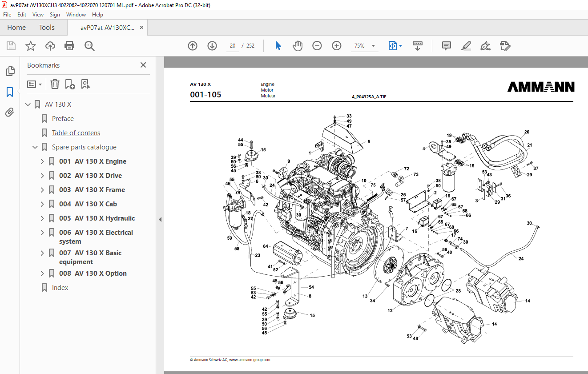
Task: Open the Sign document tool
Action: click(x=485, y=46)
